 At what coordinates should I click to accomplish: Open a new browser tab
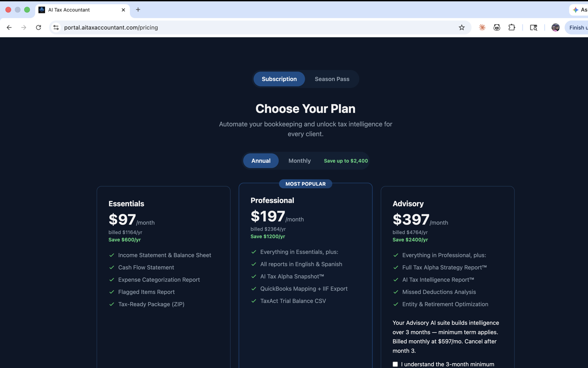[x=138, y=9]
